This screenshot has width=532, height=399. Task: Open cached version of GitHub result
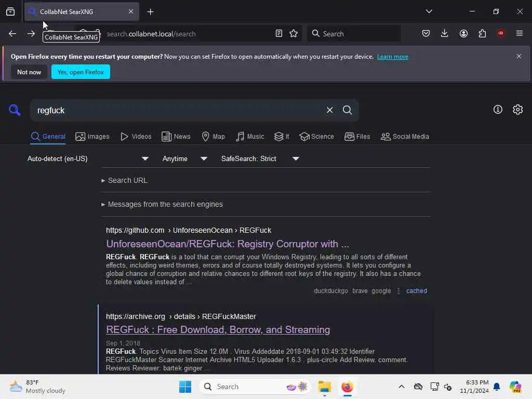point(417,291)
